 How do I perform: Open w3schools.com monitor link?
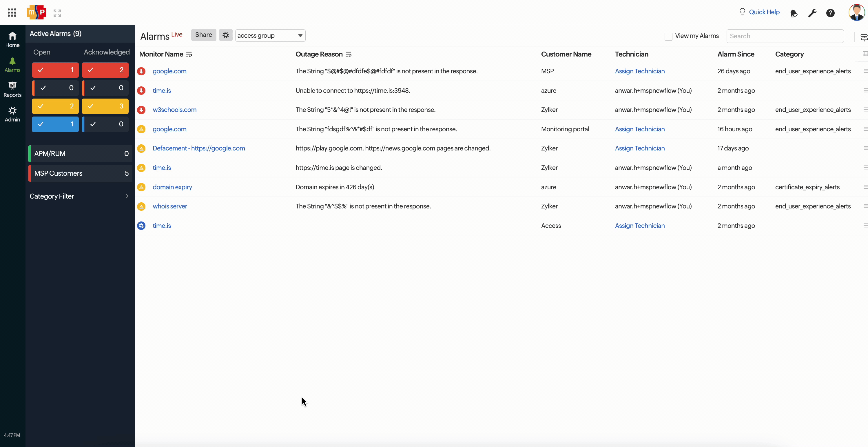[x=174, y=110]
